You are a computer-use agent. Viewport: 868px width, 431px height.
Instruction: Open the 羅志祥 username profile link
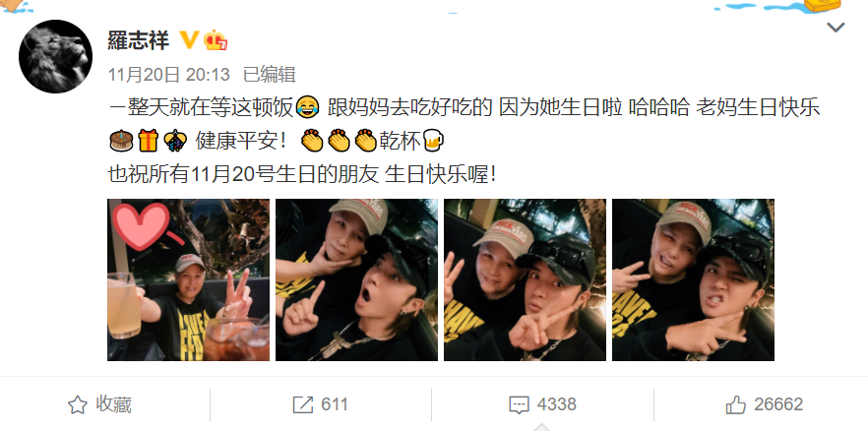click(x=139, y=39)
